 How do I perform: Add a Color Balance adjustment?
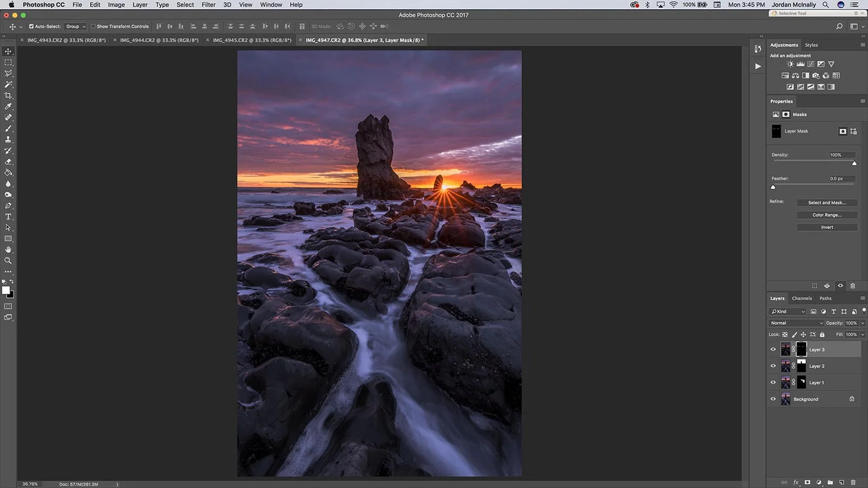pos(795,75)
